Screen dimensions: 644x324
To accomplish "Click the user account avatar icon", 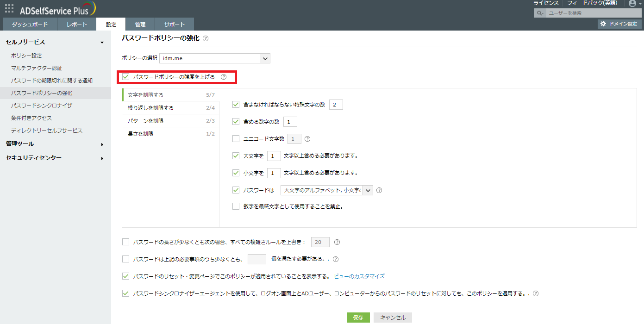I will click(632, 4).
